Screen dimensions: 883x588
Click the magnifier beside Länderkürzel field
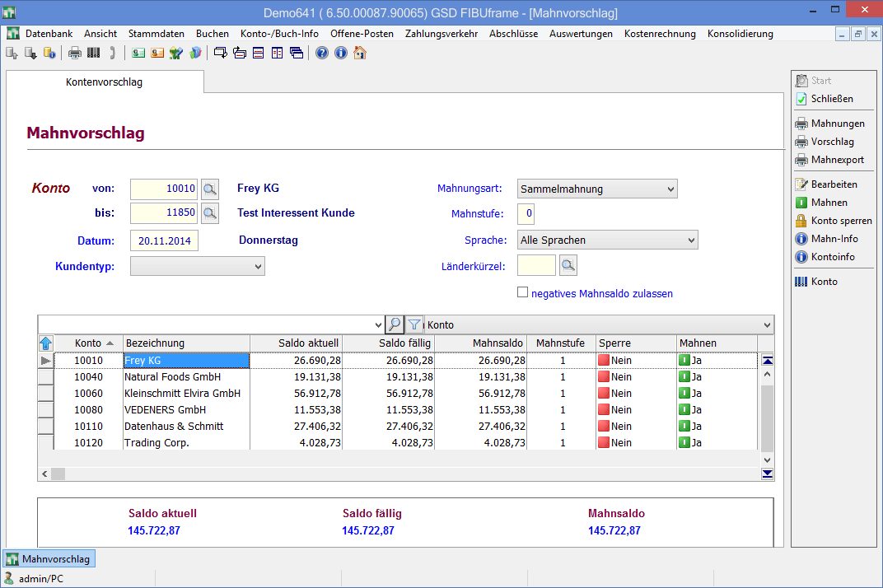568,265
